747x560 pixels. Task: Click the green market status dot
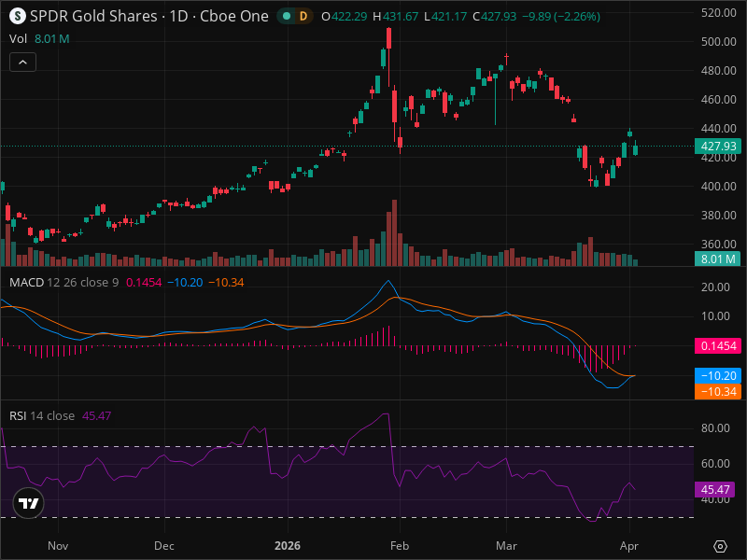coord(287,16)
